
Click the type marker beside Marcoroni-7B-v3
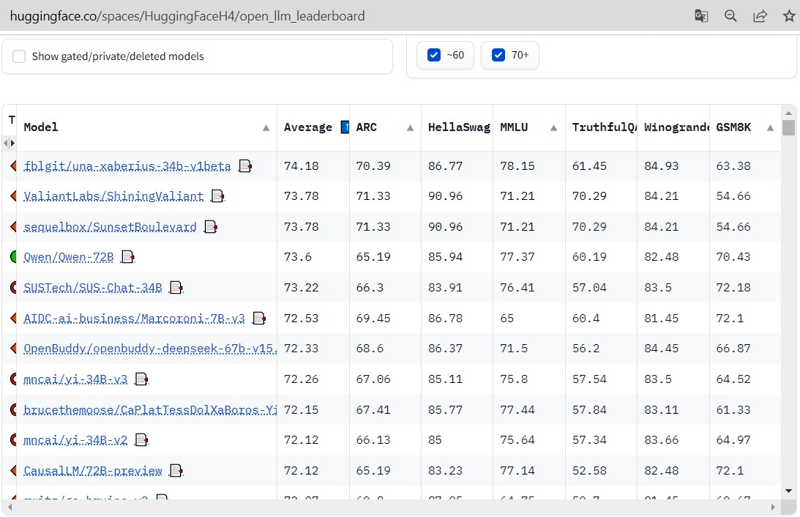(13, 318)
